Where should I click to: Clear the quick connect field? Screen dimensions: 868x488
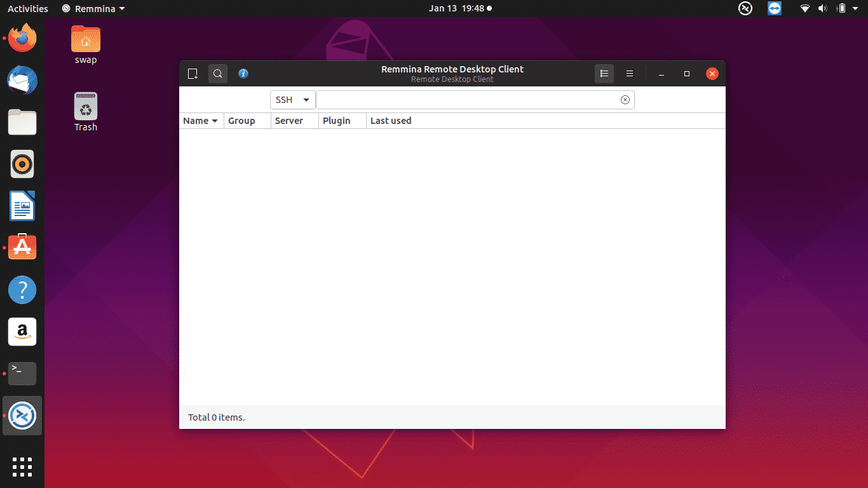tap(625, 99)
